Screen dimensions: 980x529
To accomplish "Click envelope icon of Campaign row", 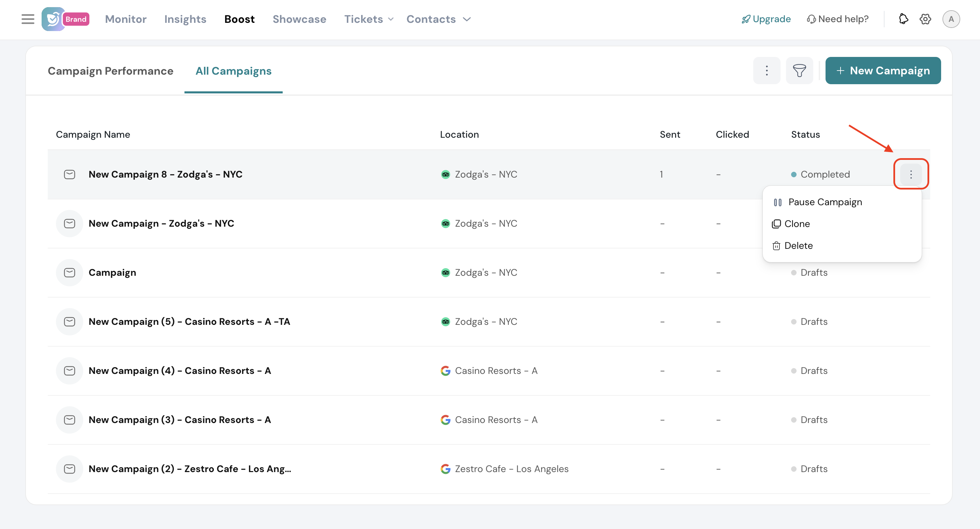I will click(x=69, y=273).
